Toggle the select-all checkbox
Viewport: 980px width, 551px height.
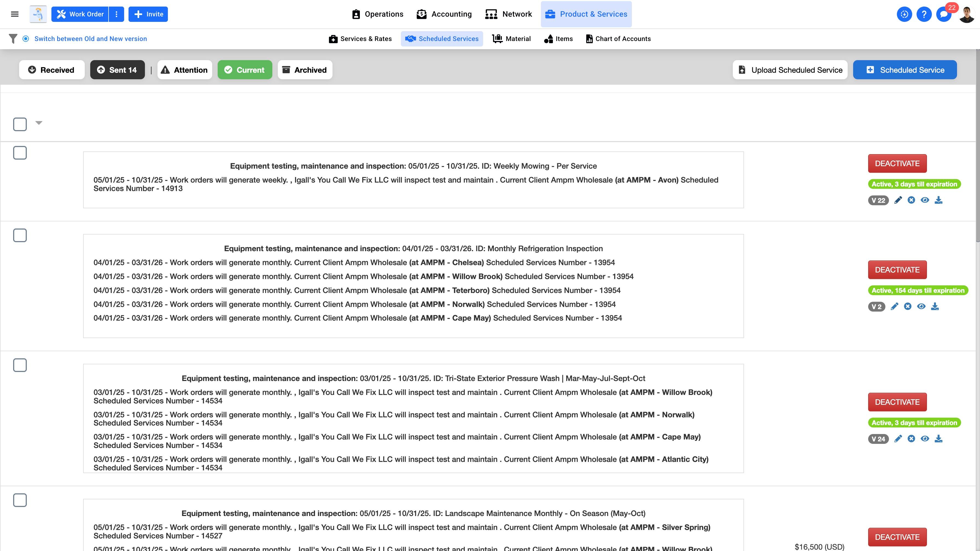tap(20, 124)
